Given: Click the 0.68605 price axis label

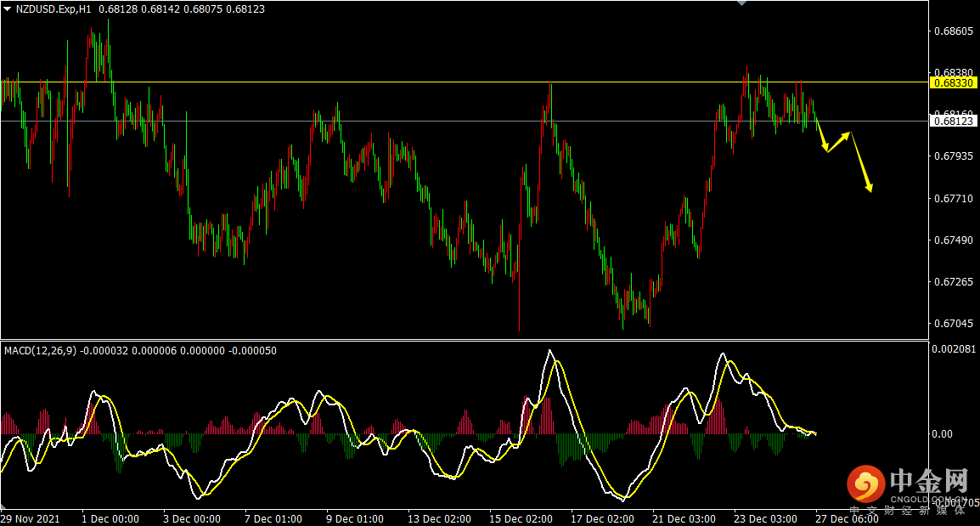Looking at the screenshot, I should (x=953, y=31).
